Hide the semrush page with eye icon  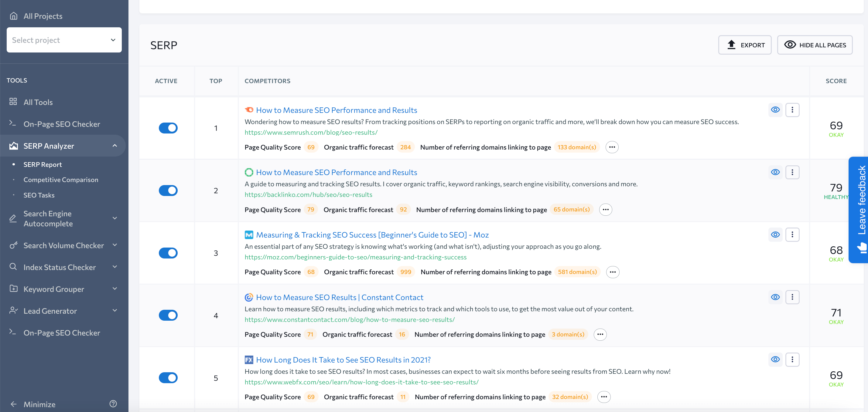click(x=775, y=110)
